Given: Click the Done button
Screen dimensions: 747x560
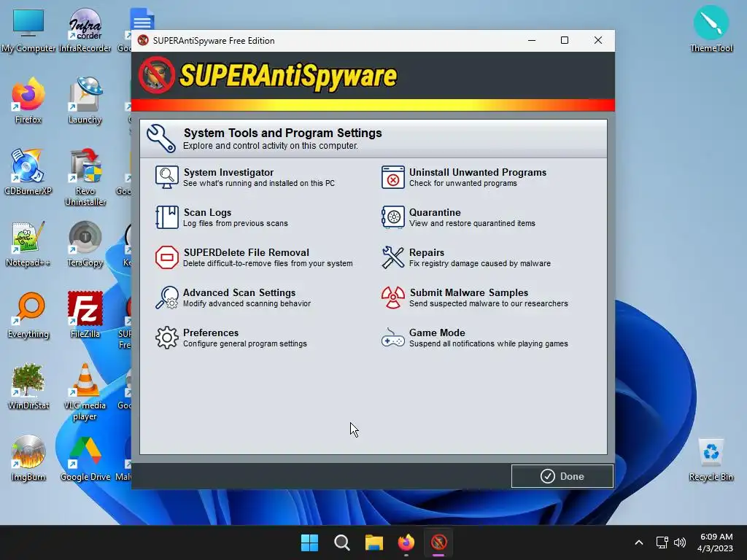Looking at the screenshot, I should click(562, 476).
